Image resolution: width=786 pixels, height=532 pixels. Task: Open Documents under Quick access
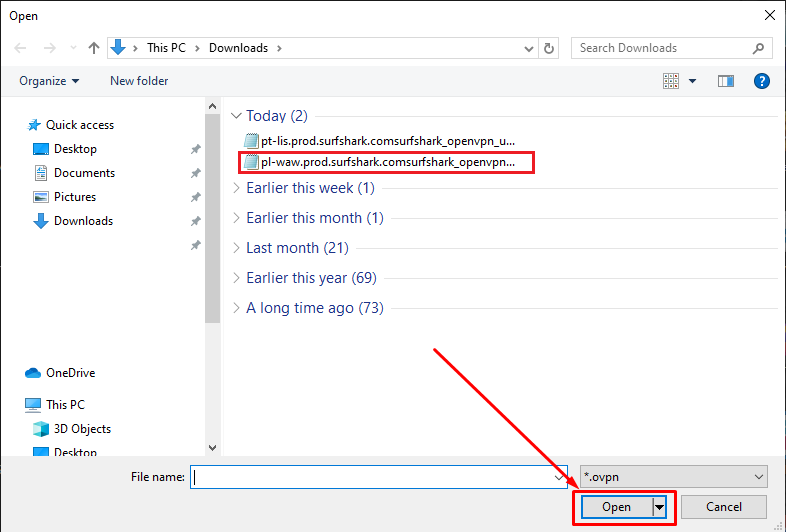84,173
